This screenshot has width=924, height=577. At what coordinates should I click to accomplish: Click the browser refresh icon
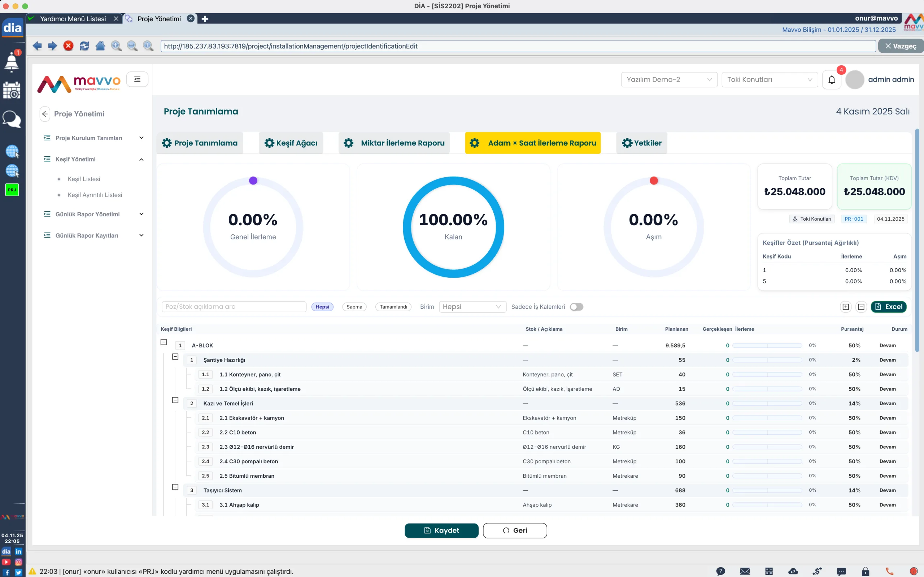tap(84, 46)
